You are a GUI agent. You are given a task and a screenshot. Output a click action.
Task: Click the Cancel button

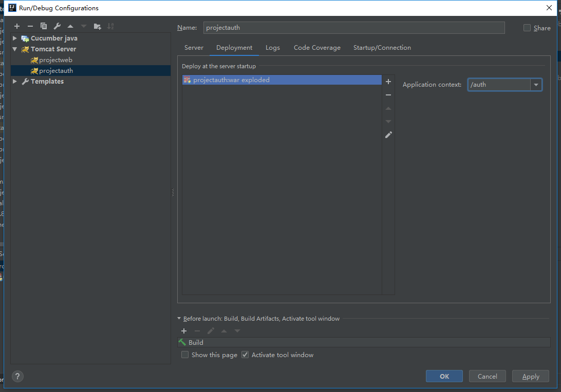488,376
